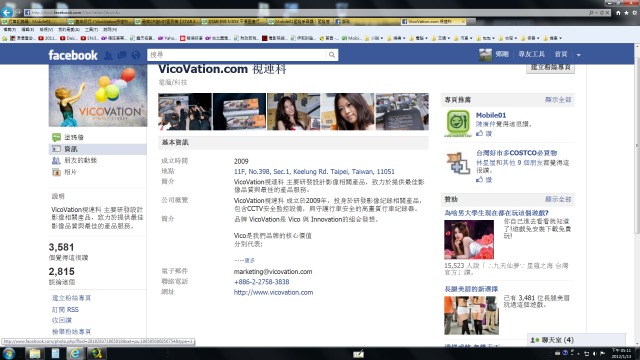Click the page vertical scrollbar
The width and height of the screenshot is (640, 360).
pyautogui.click(x=637, y=196)
